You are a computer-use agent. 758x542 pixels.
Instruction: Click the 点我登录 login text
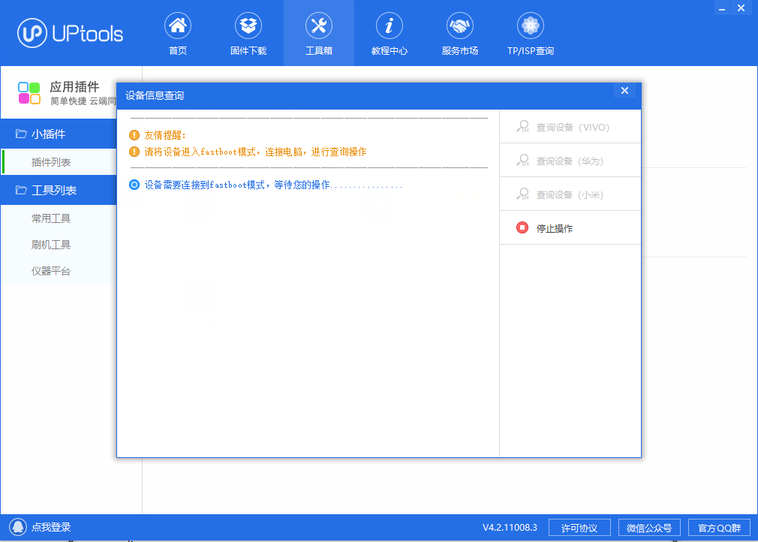[51, 527]
